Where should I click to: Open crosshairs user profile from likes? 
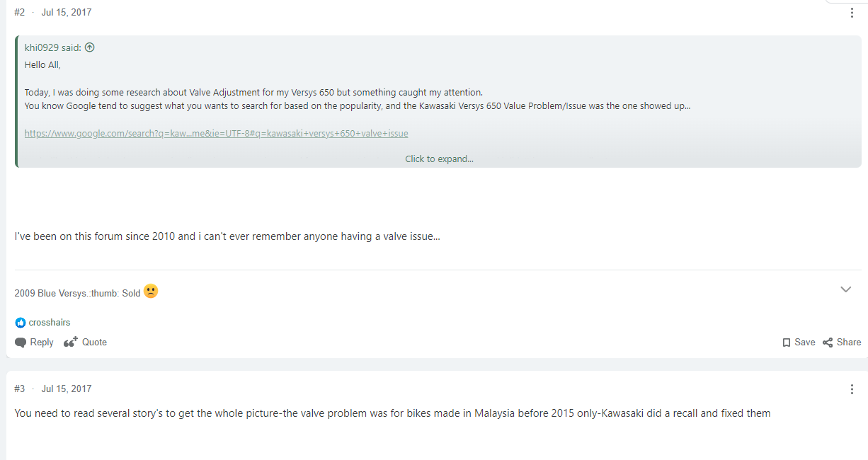click(50, 323)
